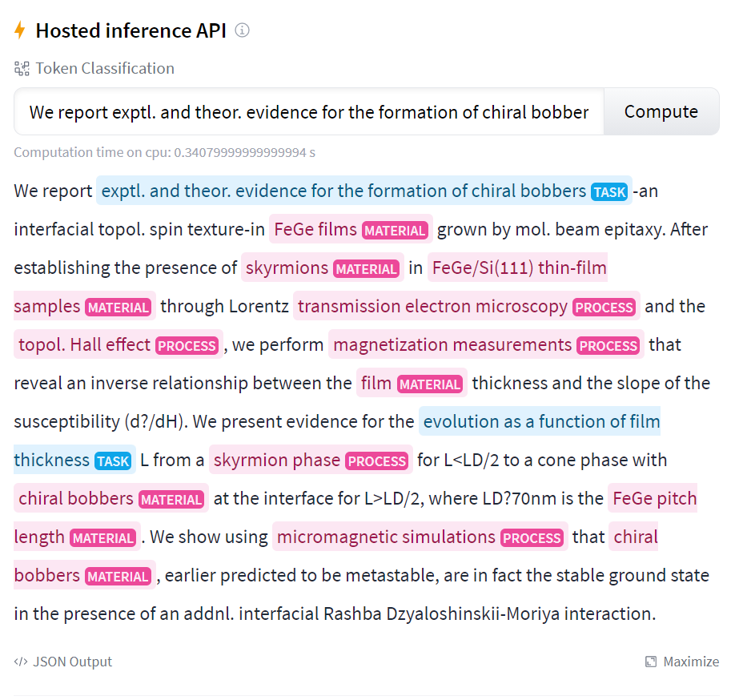The height and width of the screenshot is (700, 747).
Task: Open the JSON Output view
Action: tap(71, 662)
